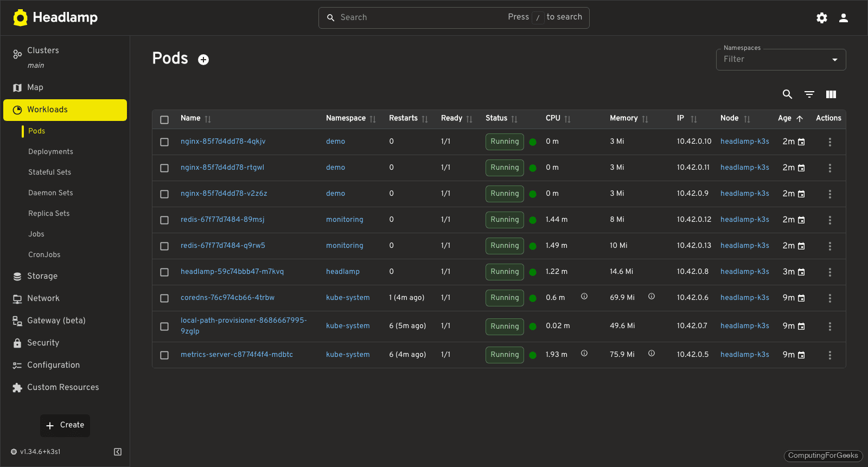Toggle Age column sort arrow
868x467 pixels.
tap(800, 119)
